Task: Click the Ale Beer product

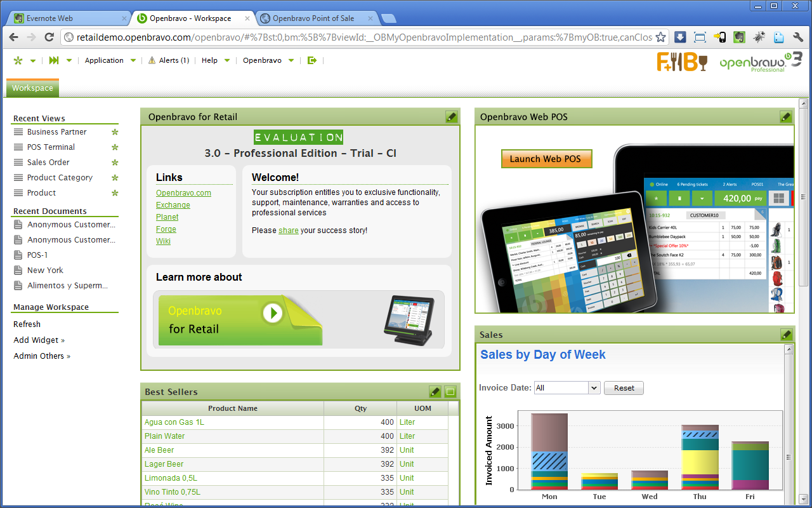Action: point(159,450)
